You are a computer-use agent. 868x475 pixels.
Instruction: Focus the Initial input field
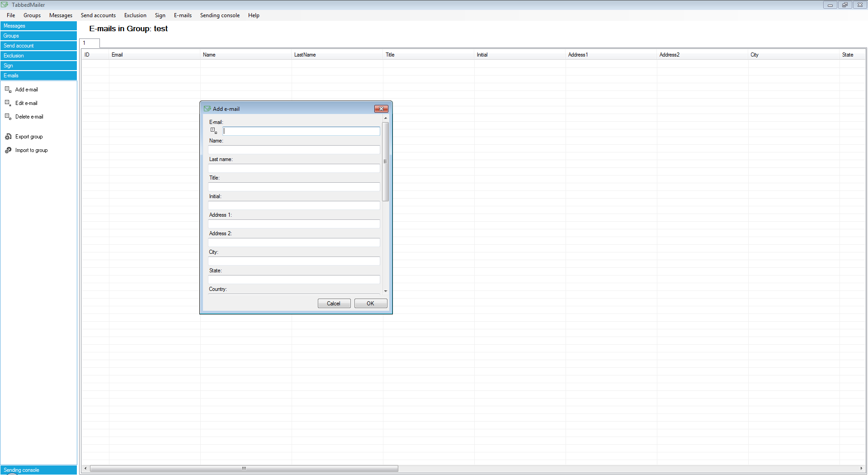tap(294, 205)
